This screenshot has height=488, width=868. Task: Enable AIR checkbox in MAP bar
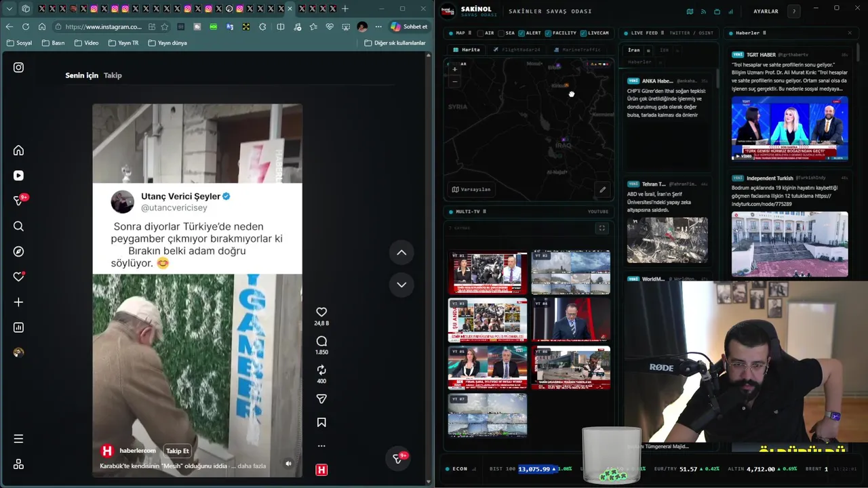[x=480, y=33]
